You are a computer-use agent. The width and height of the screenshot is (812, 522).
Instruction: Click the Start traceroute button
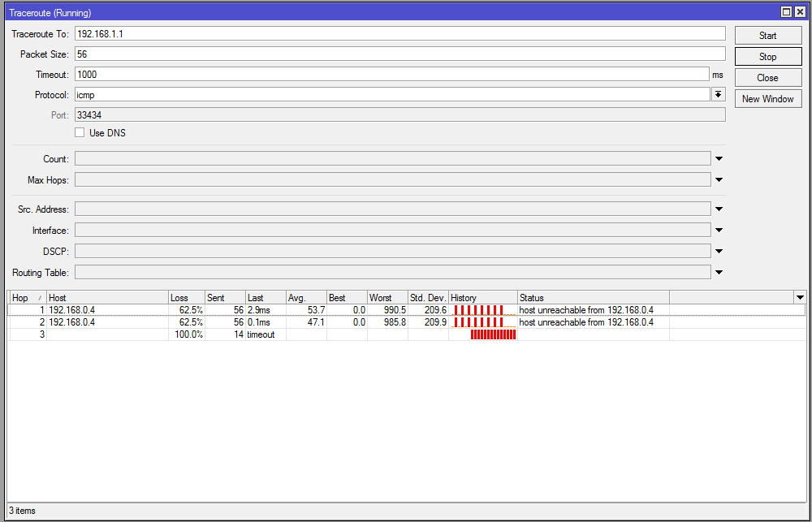tap(767, 36)
